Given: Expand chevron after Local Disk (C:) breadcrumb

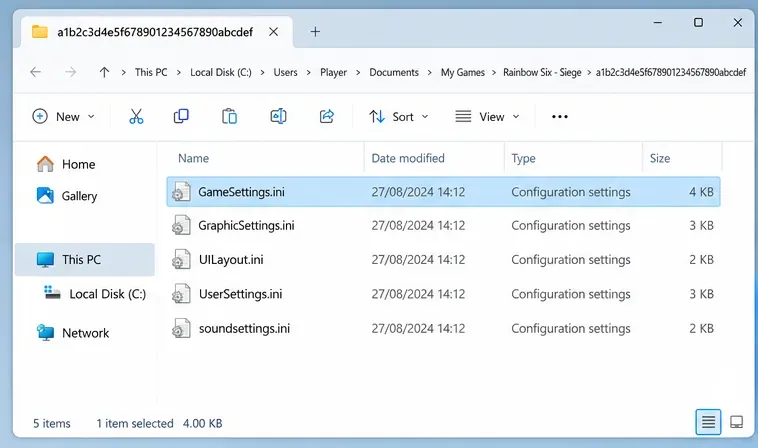Looking at the screenshot, I should [262, 72].
